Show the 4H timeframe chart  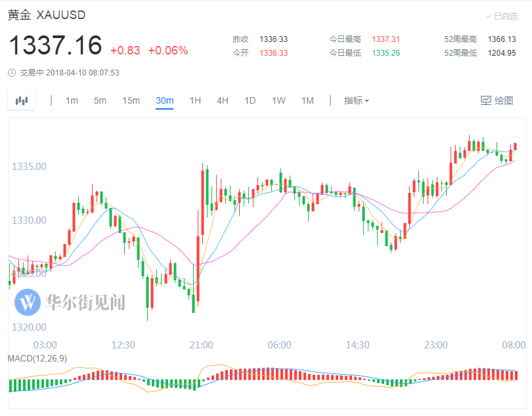(x=223, y=100)
